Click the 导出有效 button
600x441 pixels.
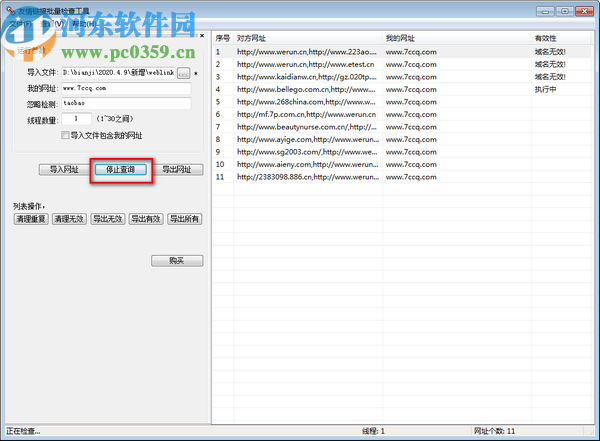click(146, 219)
